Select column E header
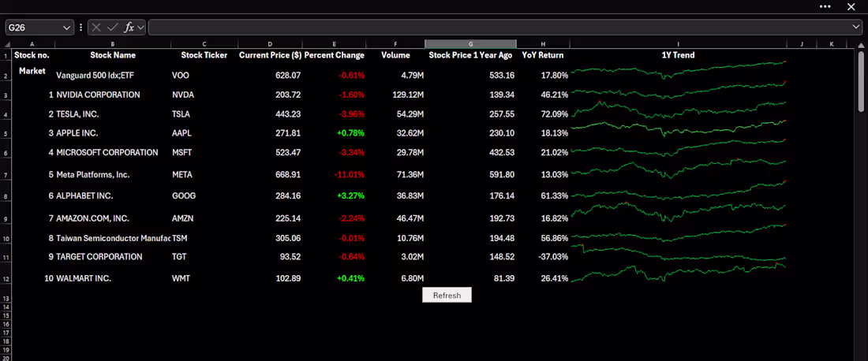868x361 pixels. tap(335, 44)
